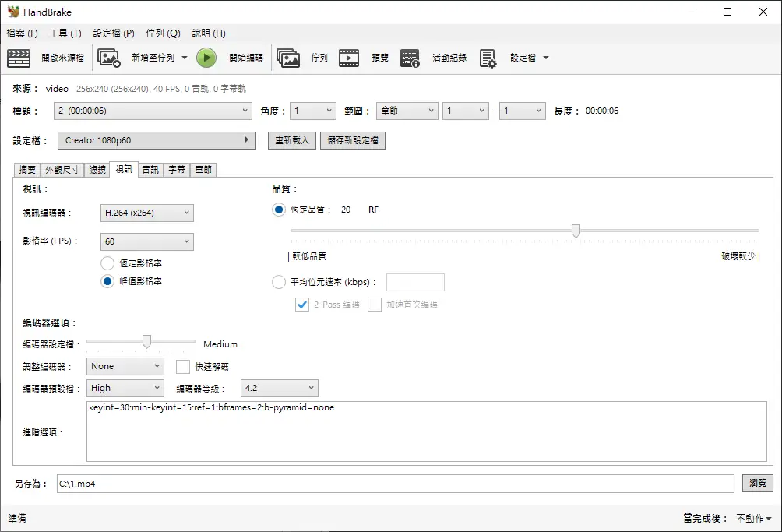The image size is (782, 532).
Task: Switch to the 音訊 tab
Action: pyautogui.click(x=150, y=169)
